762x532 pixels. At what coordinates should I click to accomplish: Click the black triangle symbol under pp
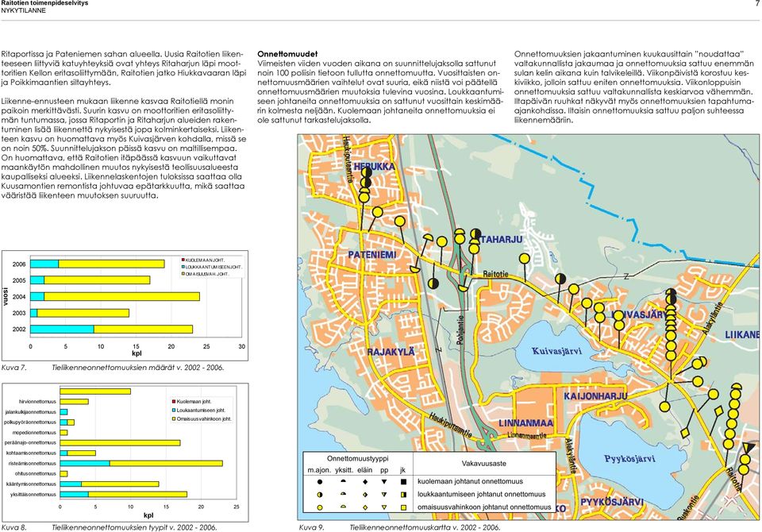[x=384, y=482]
